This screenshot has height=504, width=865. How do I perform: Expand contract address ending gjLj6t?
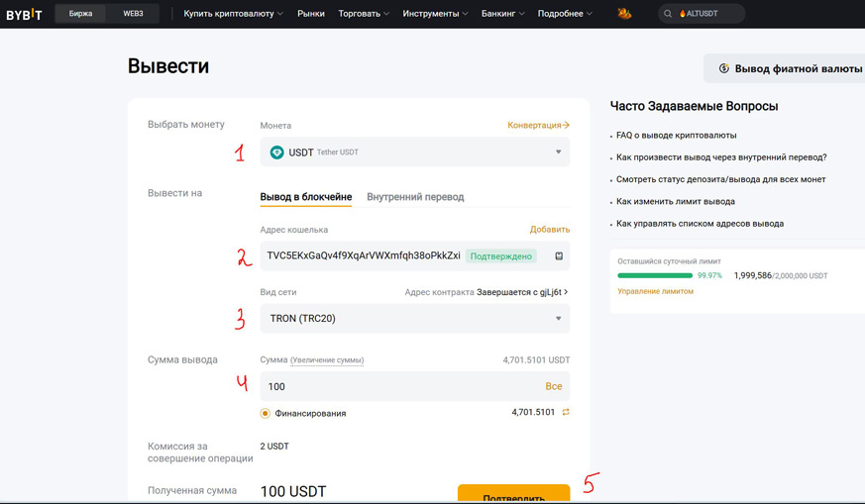pyautogui.click(x=522, y=292)
